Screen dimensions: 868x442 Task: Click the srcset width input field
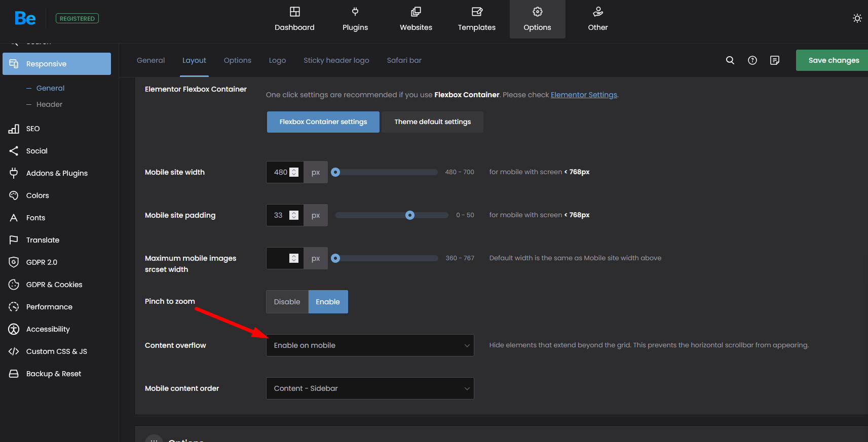coord(285,258)
